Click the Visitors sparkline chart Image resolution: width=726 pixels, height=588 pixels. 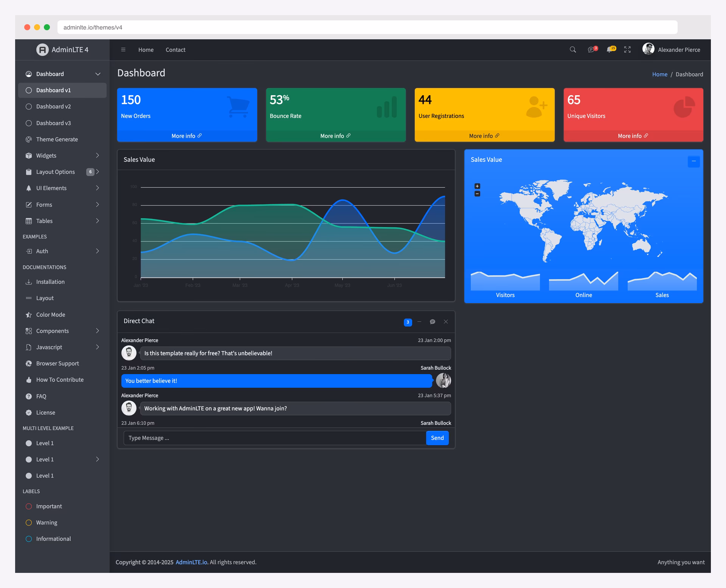click(505, 281)
